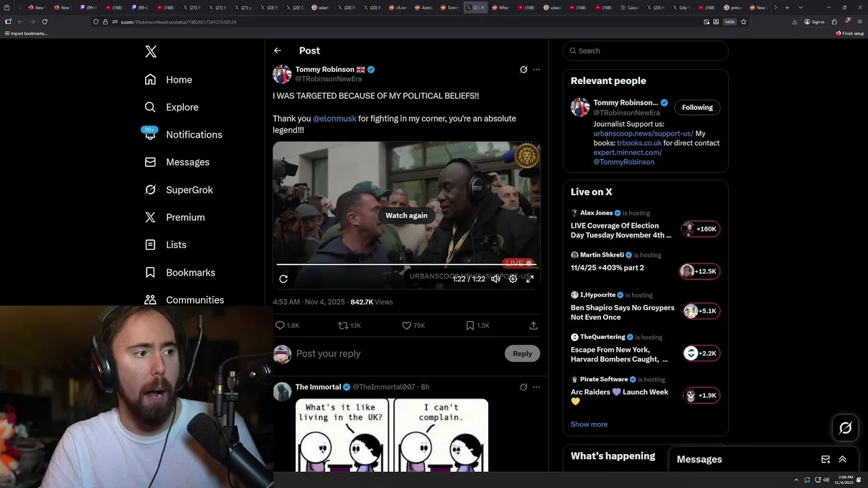Open Premium in the sidebar
Viewport: 868px width, 488px height.
coord(174,217)
